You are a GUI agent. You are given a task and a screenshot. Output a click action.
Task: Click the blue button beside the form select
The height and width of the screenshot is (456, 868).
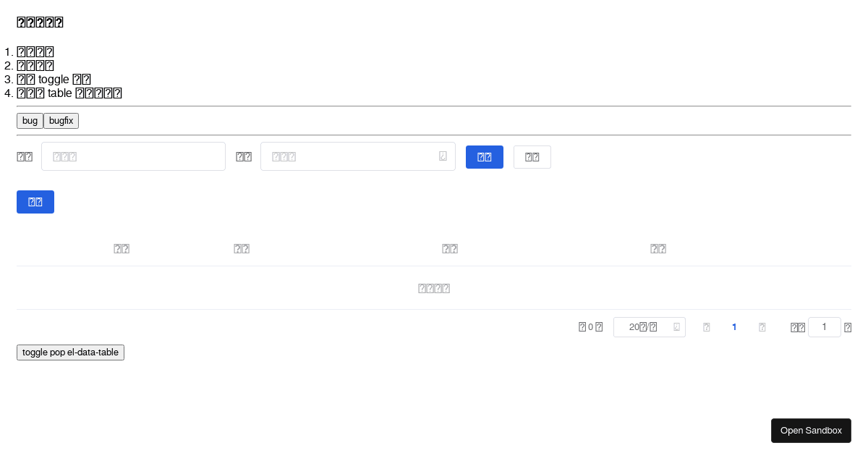(485, 157)
